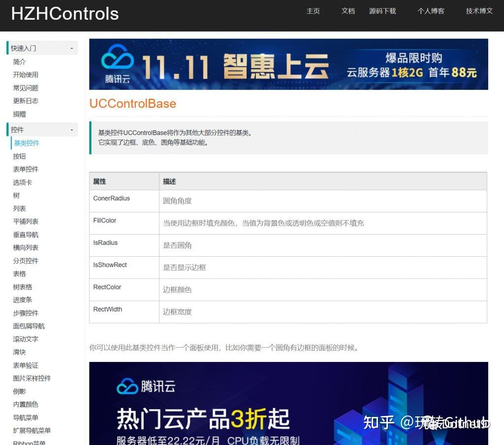Image resolution: width=504 pixels, height=445 pixels.
Task: Click the IsShowRect property cell
Action: (124, 267)
